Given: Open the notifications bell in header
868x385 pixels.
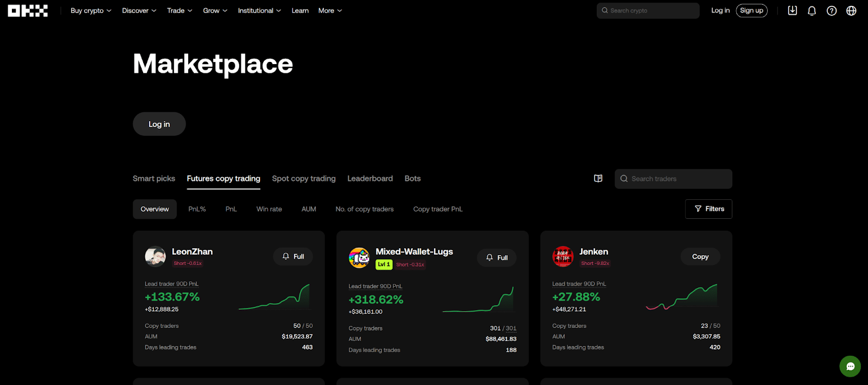Looking at the screenshot, I should (812, 10).
